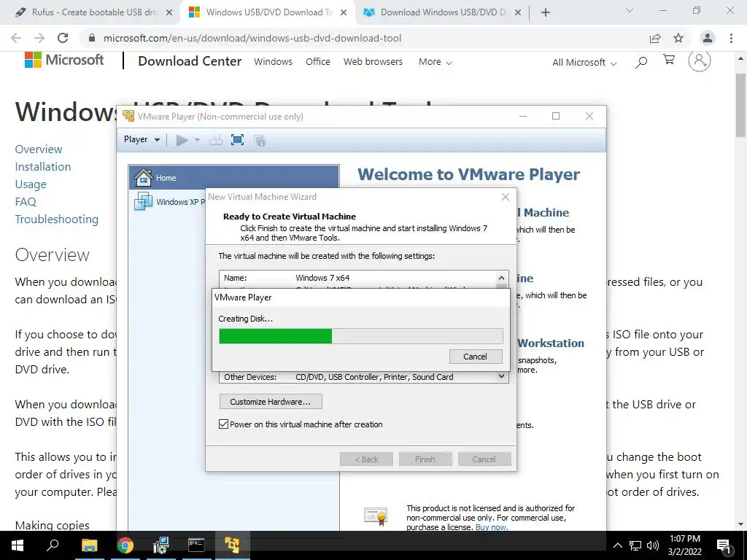
Task: Open the Windows menu in Download Center
Action: click(273, 61)
